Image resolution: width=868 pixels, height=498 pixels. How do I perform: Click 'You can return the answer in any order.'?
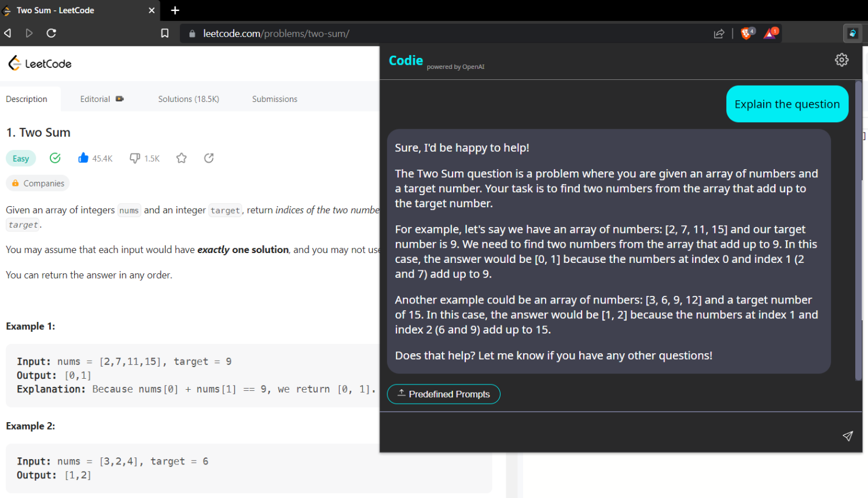click(89, 275)
